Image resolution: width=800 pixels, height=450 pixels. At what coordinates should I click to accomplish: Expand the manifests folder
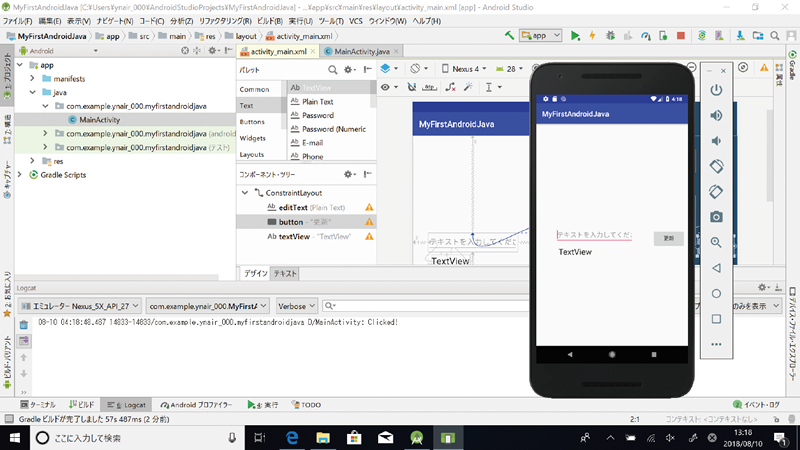[x=33, y=79]
